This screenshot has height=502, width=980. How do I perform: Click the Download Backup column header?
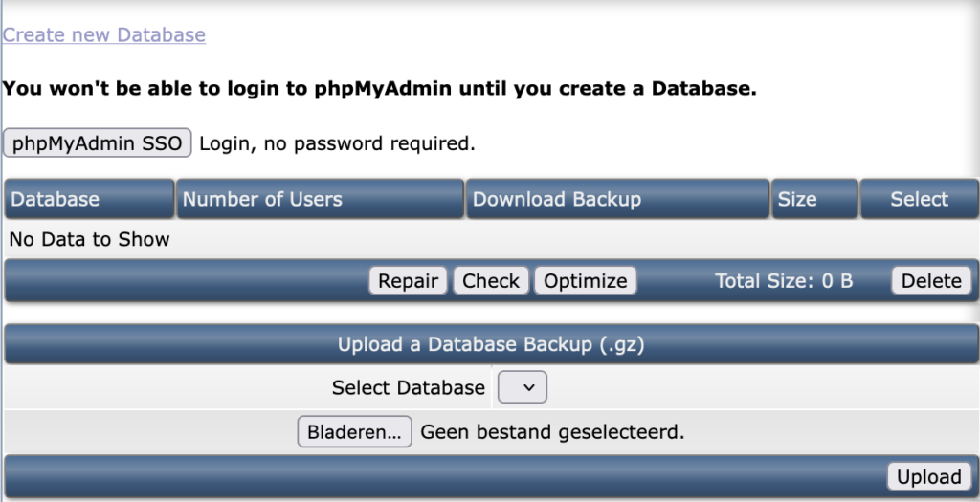tap(557, 199)
